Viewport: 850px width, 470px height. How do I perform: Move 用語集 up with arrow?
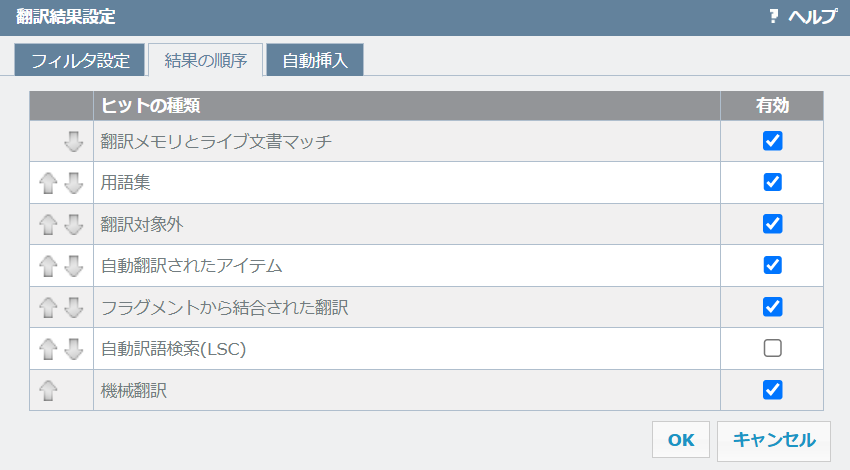click(48, 183)
